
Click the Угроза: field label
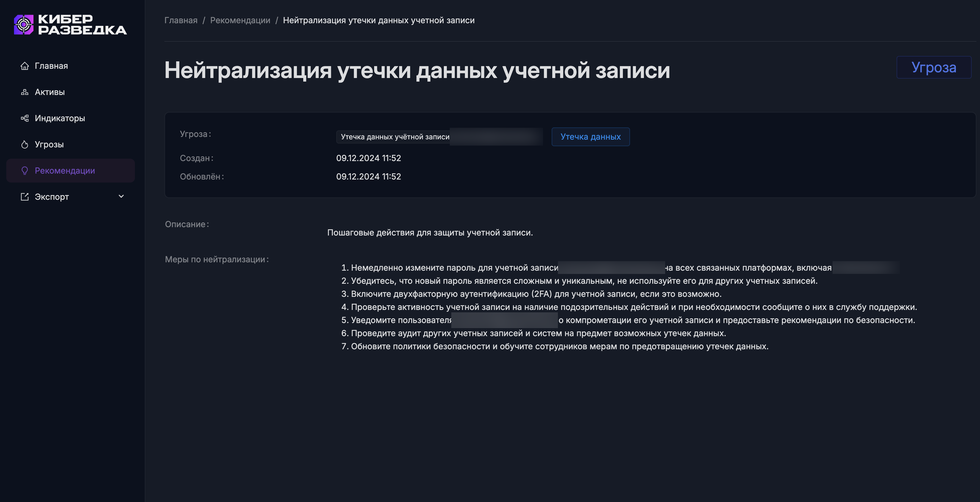[195, 134]
